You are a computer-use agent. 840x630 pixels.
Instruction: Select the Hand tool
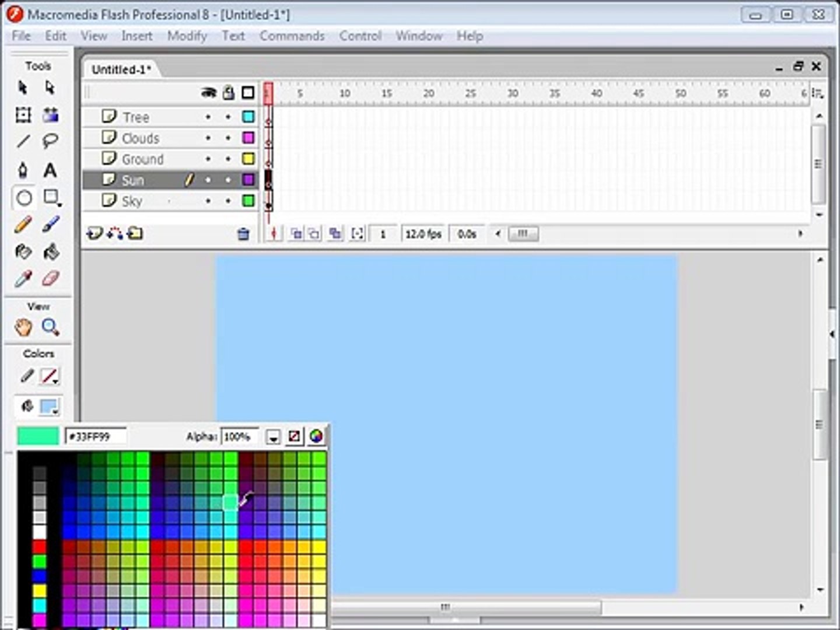coord(23,328)
